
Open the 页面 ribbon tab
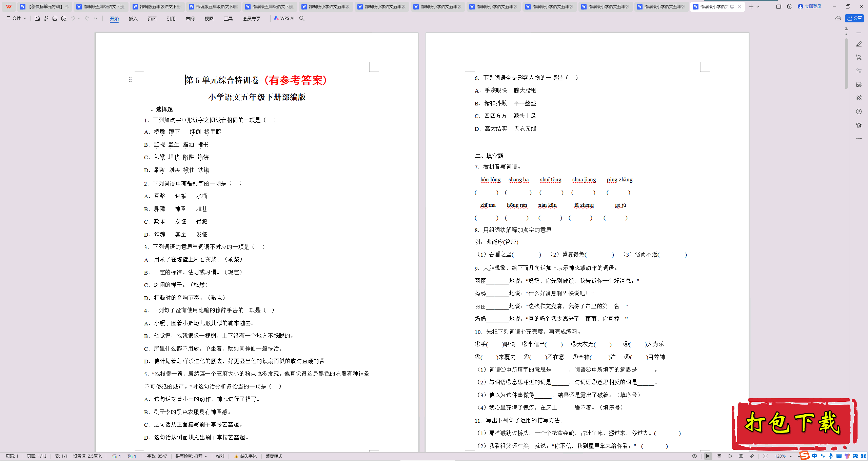pyautogui.click(x=152, y=19)
